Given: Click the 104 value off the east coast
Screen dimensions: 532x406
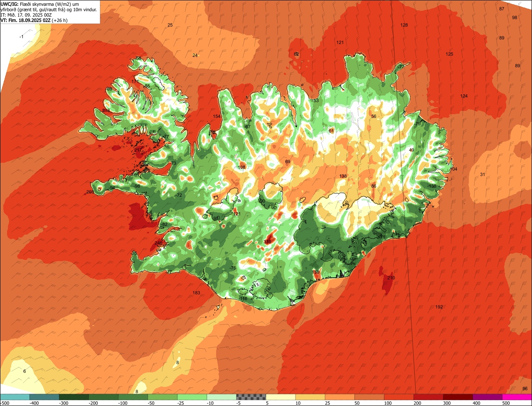Looking at the screenshot, I should [453, 169].
